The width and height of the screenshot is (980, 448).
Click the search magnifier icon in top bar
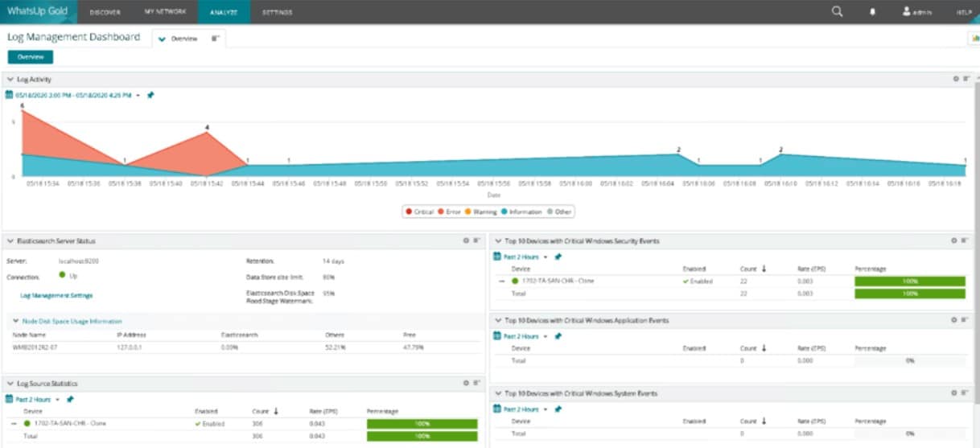[837, 12]
